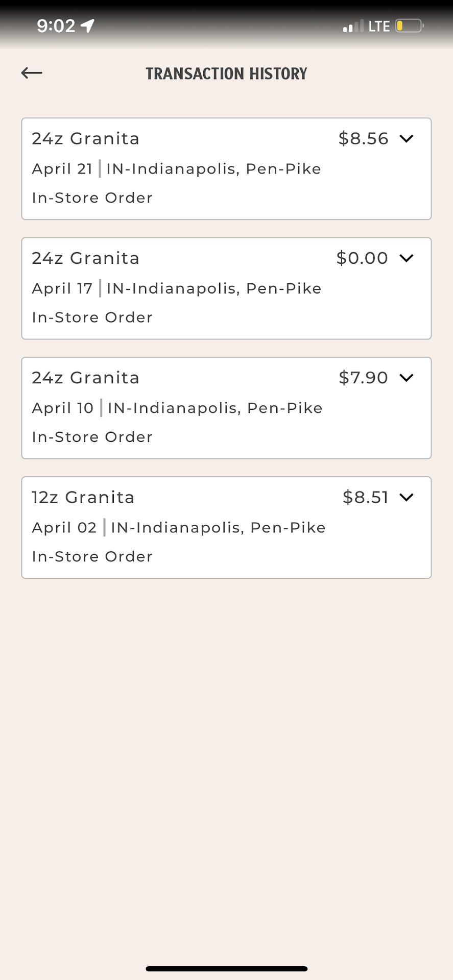Tap the $8.51 price amount

click(x=366, y=497)
